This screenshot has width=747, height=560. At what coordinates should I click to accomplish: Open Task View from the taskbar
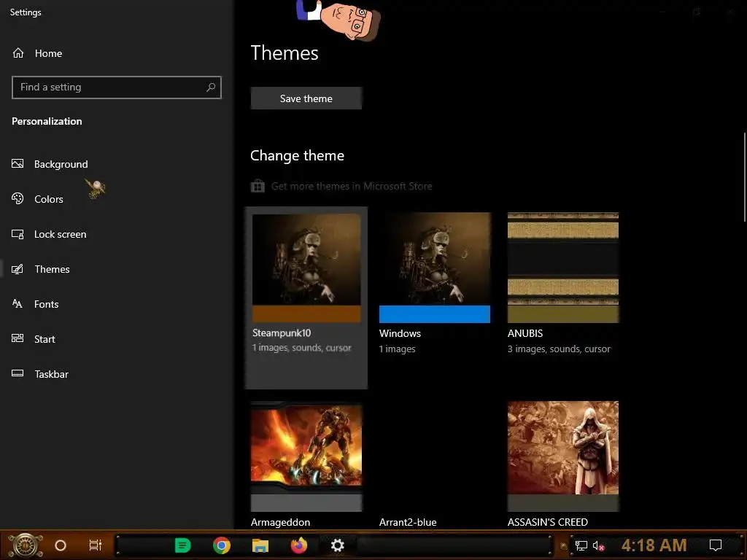click(96, 545)
